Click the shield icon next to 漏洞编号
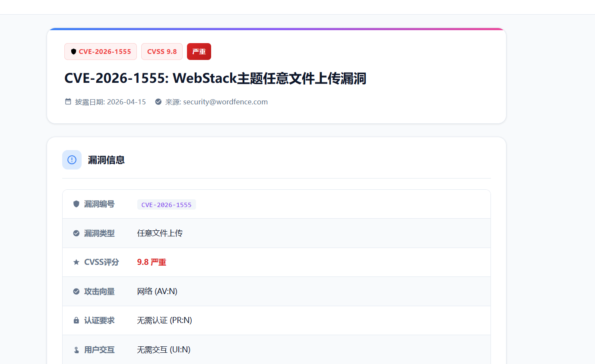Viewport: 595px width, 364px height. [76, 204]
